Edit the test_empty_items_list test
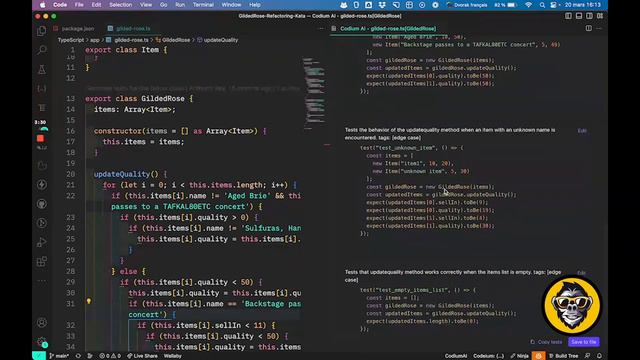Viewport: 640px width, 360px height. [x=582, y=273]
